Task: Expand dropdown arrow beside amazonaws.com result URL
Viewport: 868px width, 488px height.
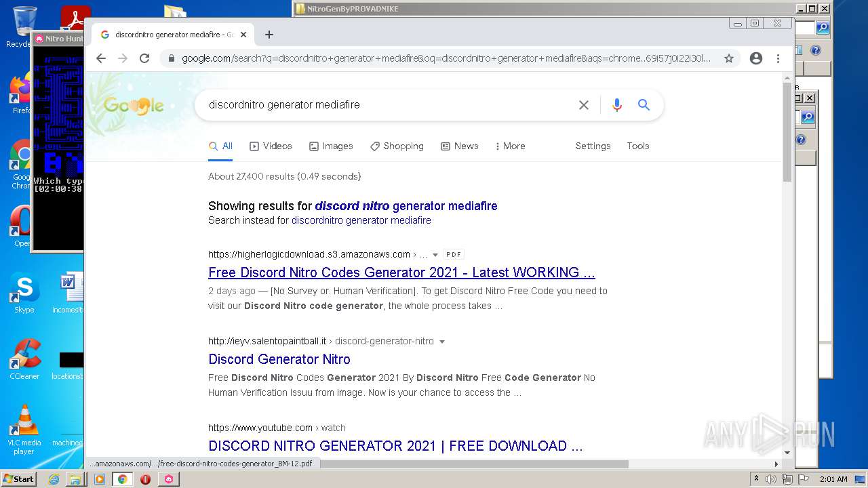Action: click(435, 255)
